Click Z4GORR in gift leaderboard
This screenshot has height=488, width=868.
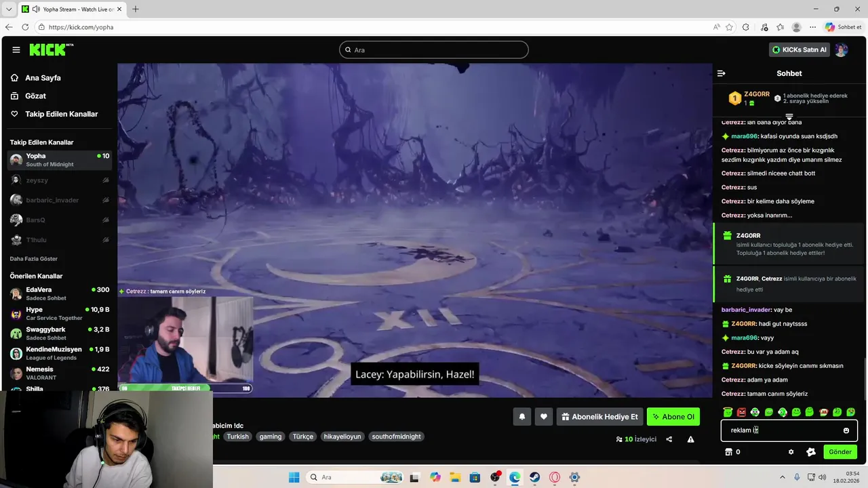[x=757, y=94]
